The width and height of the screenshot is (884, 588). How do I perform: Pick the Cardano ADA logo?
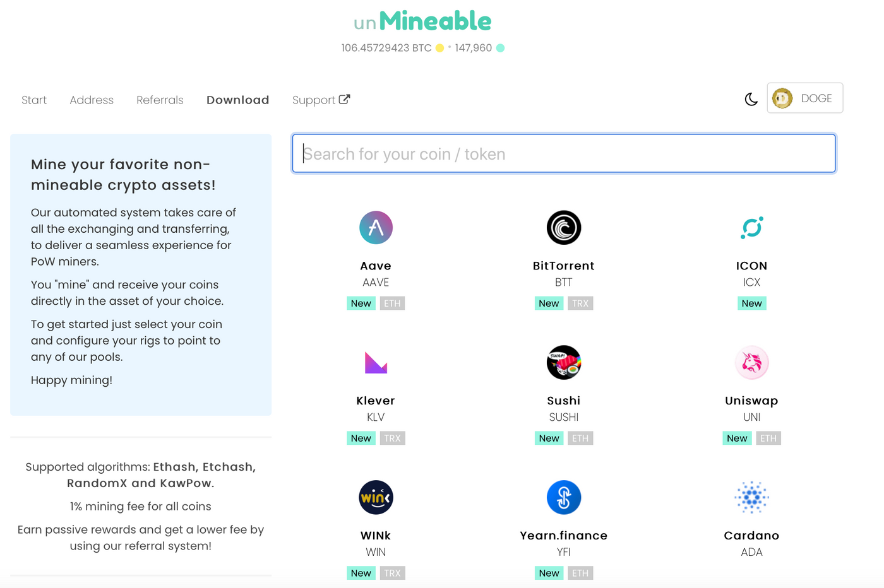click(752, 498)
